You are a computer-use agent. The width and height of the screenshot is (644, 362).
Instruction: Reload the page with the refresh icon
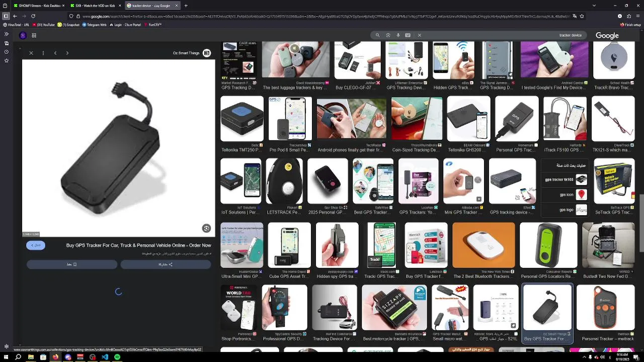pyautogui.click(x=33, y=16)
